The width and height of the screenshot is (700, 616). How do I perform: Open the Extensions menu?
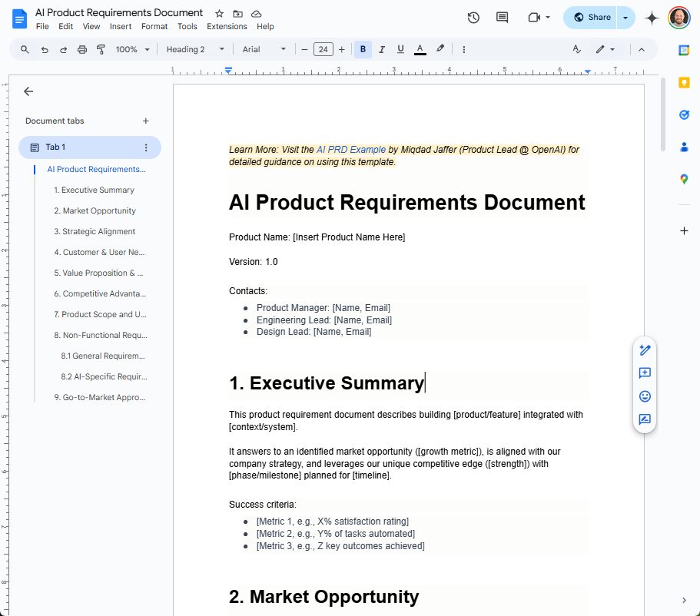coord(227,25)
